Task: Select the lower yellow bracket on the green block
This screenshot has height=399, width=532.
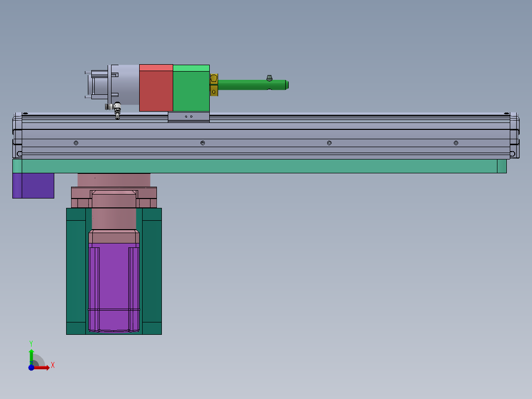Action: pyautogui.click(x=214, y=91)
